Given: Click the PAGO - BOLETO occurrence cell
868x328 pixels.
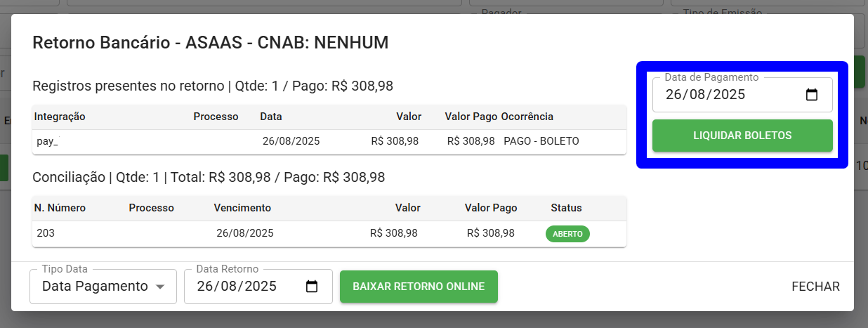Looking at the screenshot, I should tap(541, 141).
